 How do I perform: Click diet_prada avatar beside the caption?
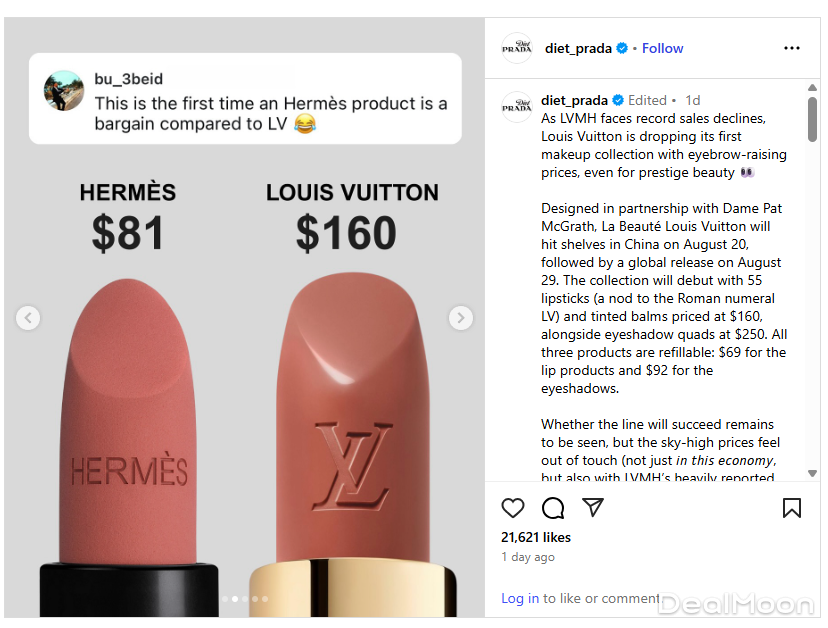pyautogui.click(x=516, y=107)
